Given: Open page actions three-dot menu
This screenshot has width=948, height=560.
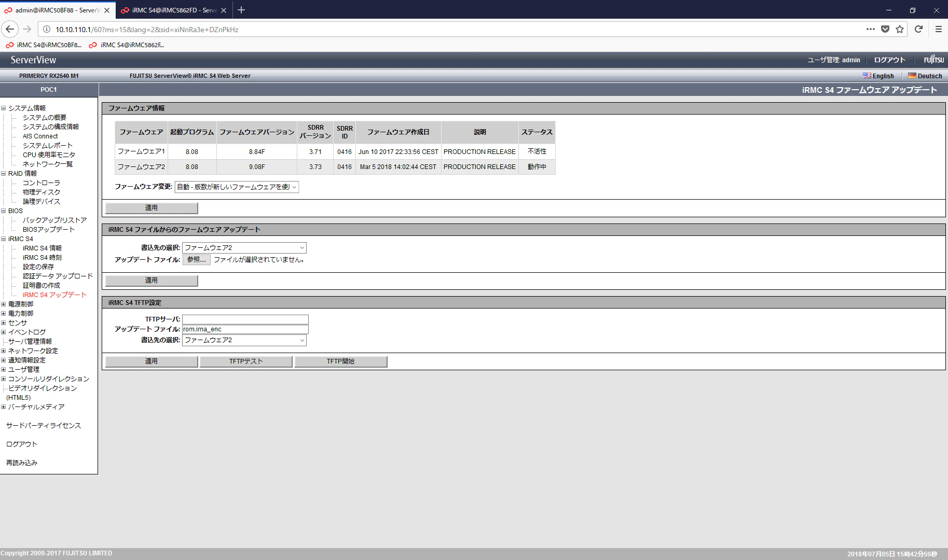Looking at the screenshot, I should pos(871,29).
